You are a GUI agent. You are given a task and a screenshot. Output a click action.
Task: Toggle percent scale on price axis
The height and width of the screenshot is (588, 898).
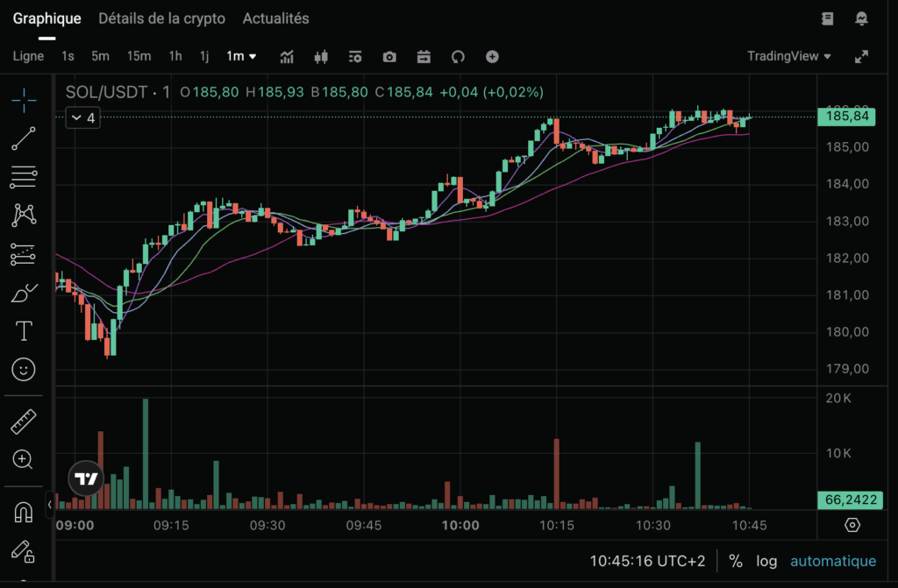[735, 561]
